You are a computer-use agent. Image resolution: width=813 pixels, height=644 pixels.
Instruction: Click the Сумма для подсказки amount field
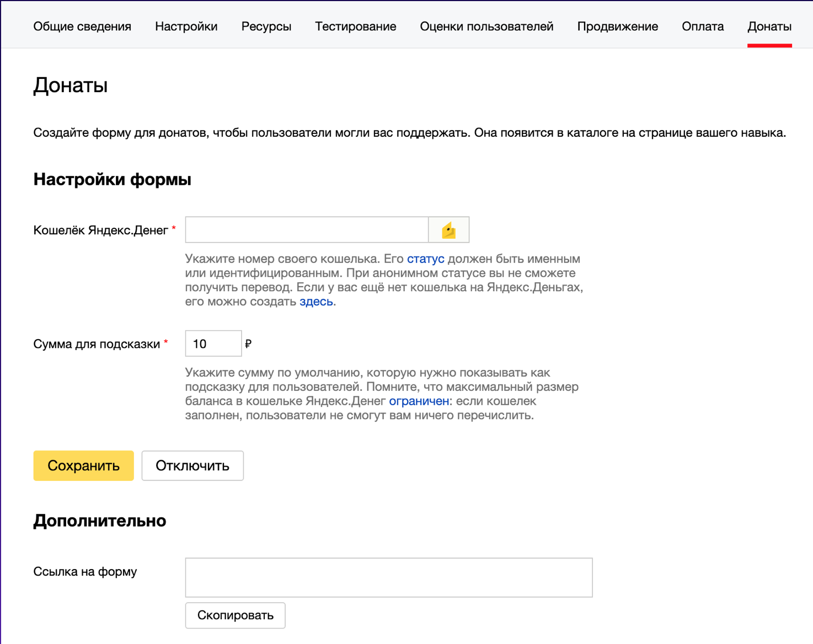point(213,344)
